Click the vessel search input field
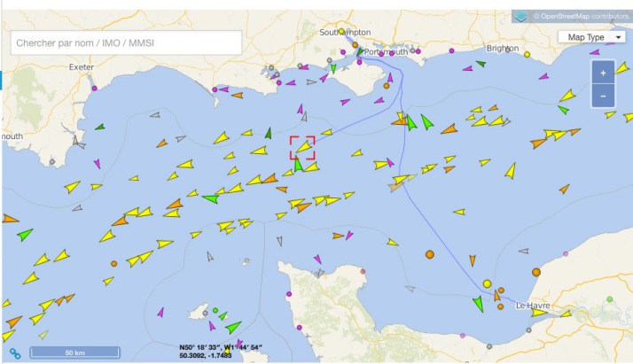 point(126,43)
